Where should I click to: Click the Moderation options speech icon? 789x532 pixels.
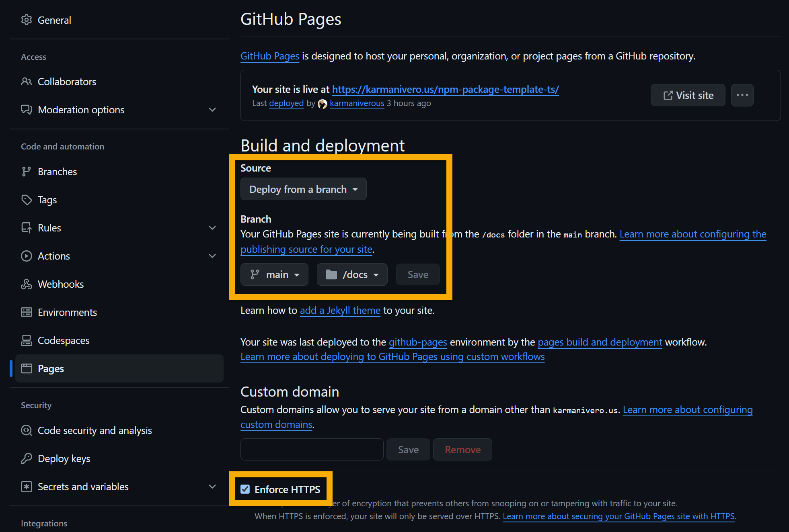click(x=27, y=109)
